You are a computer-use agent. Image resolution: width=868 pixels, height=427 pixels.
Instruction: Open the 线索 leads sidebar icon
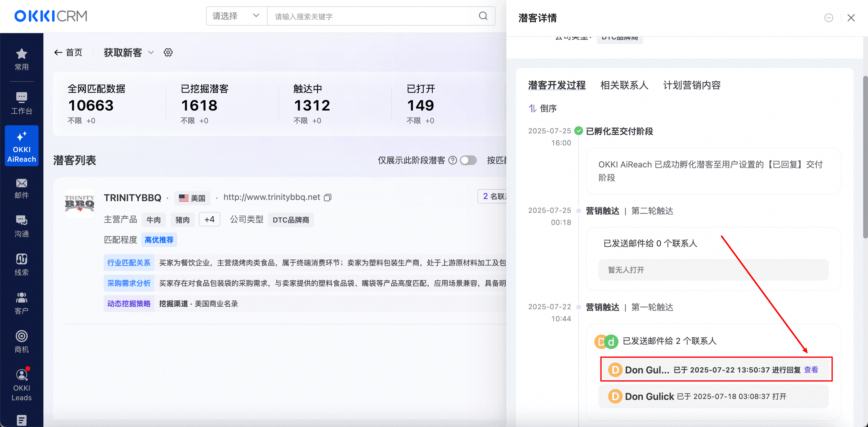[x=22, y=259]
